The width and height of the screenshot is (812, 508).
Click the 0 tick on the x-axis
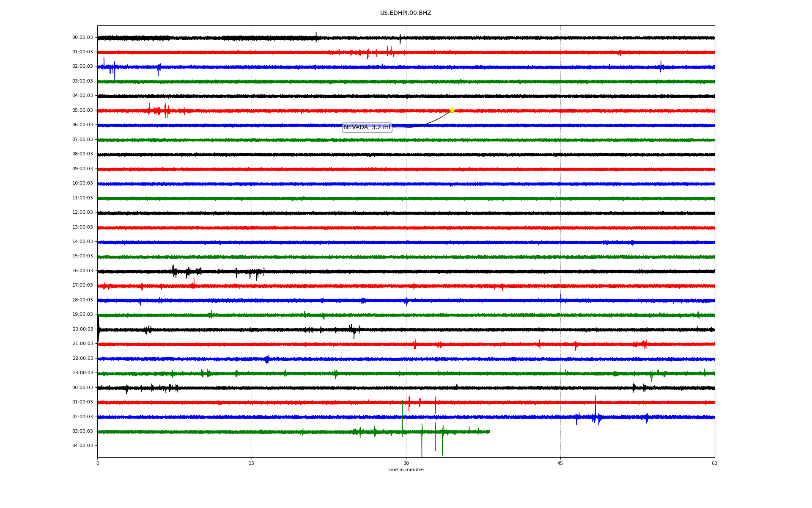point(98,463)
